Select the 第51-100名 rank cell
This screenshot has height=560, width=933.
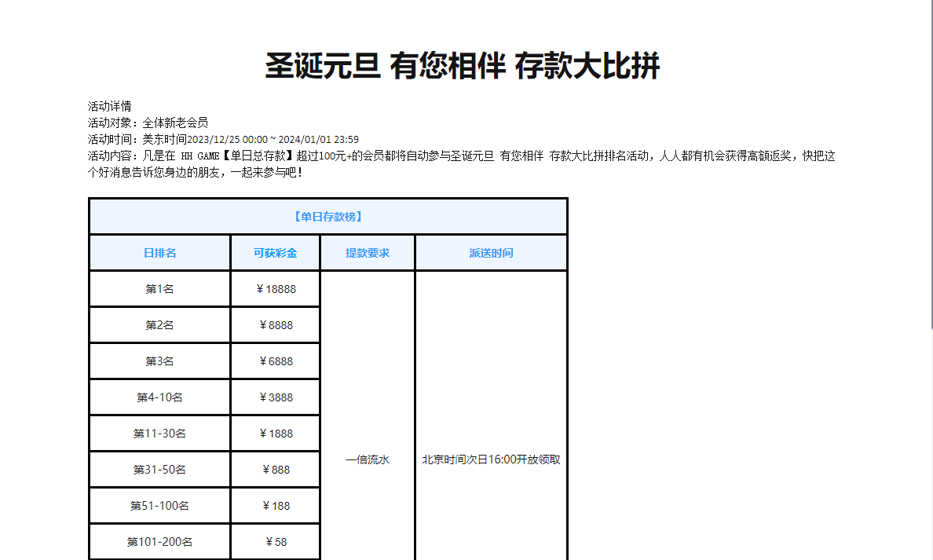pyautogui.click(x=159, y=506)
